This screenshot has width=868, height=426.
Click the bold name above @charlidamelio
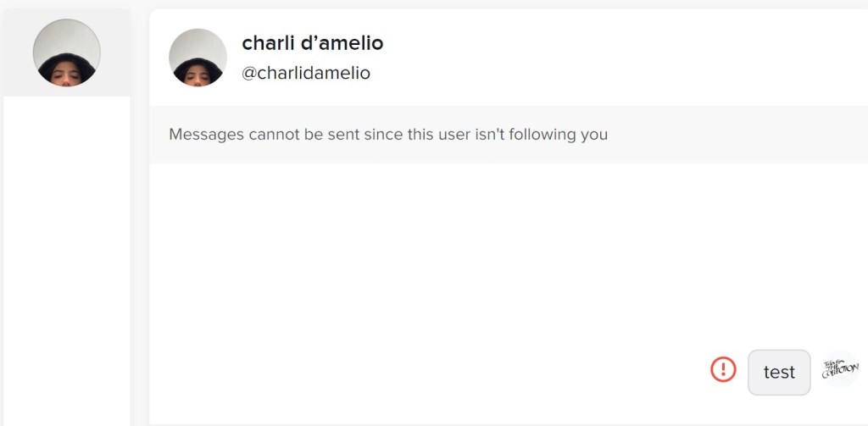(x=313, y=42)
